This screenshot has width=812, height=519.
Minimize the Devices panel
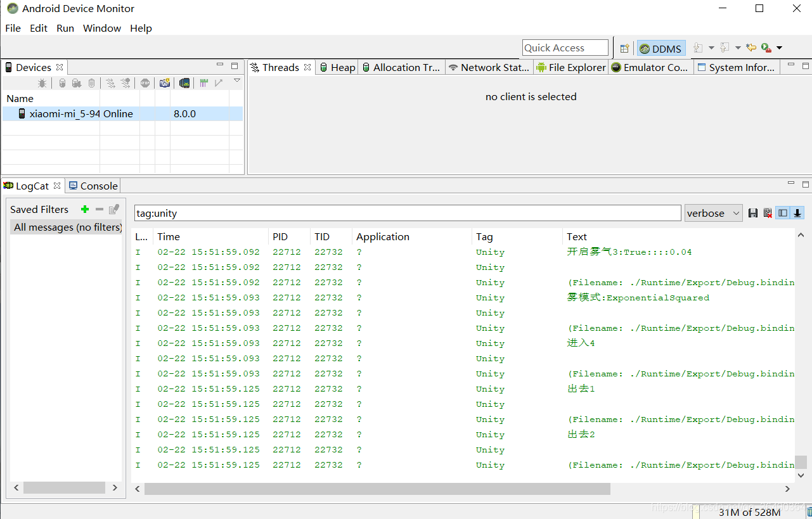click(x=220, y=65)
